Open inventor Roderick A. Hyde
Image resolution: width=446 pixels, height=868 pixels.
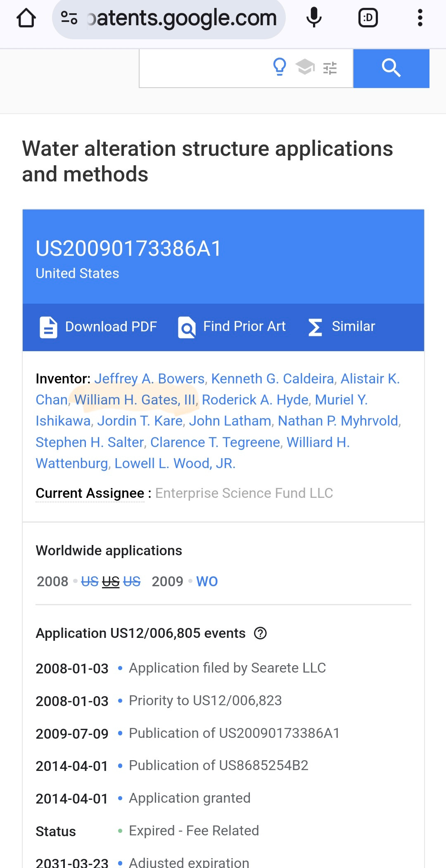point(255,400)
